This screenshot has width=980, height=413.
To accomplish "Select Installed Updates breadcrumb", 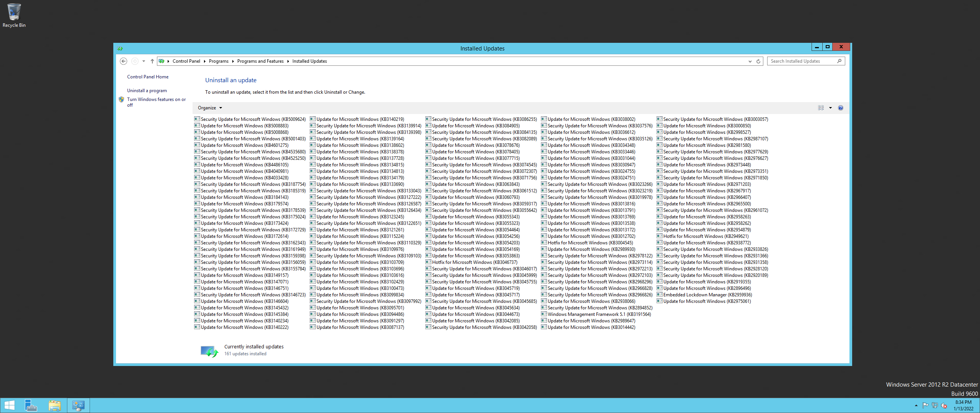I will [309, 61].
